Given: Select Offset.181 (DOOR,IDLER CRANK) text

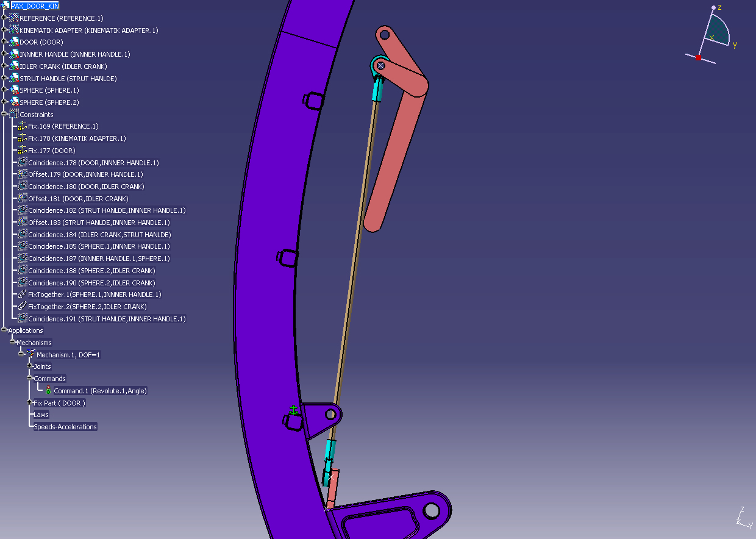Looking at the screenshot, I should click(78, 198).
